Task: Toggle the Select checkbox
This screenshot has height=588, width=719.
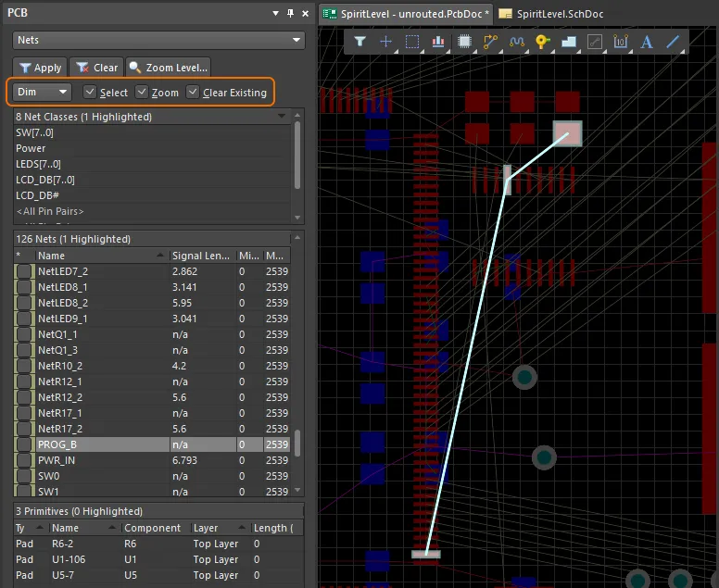Action: point(89,93)
